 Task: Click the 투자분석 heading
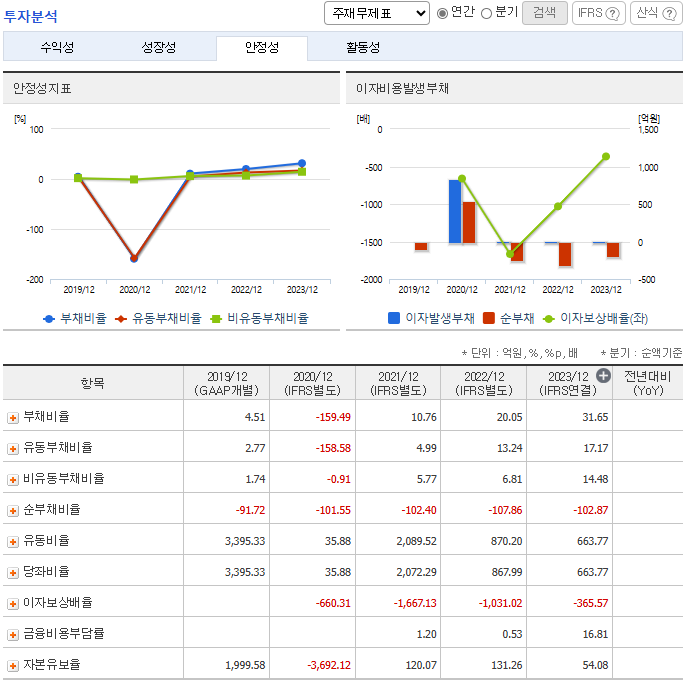click(x=30, y=16)
